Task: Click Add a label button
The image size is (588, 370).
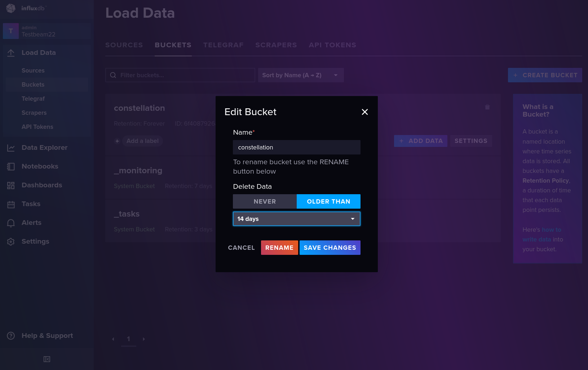Action: point(142,141)
